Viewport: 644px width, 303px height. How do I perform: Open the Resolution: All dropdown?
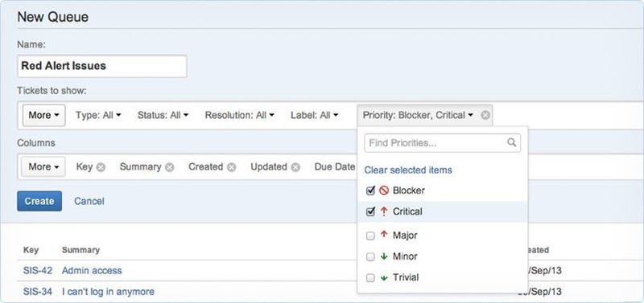[240, 115]
